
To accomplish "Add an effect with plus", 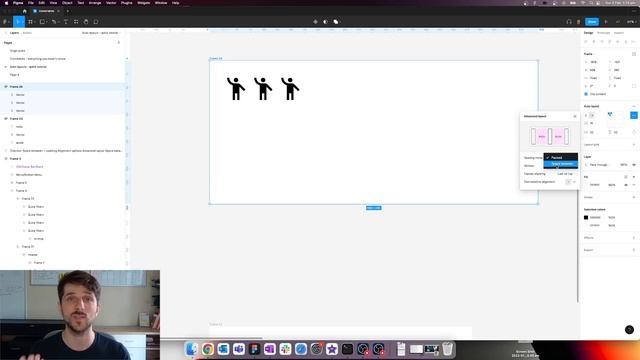I will [634, 238].
